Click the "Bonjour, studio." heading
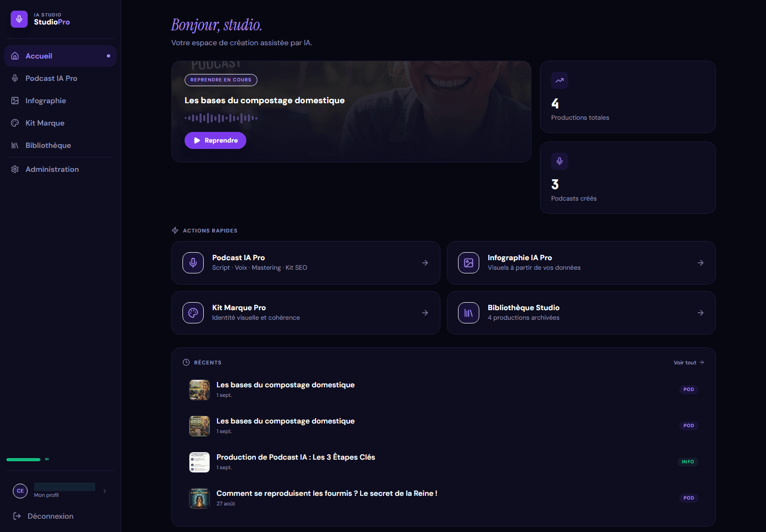This screenshot has height=532, width=766. coord(217,25)
